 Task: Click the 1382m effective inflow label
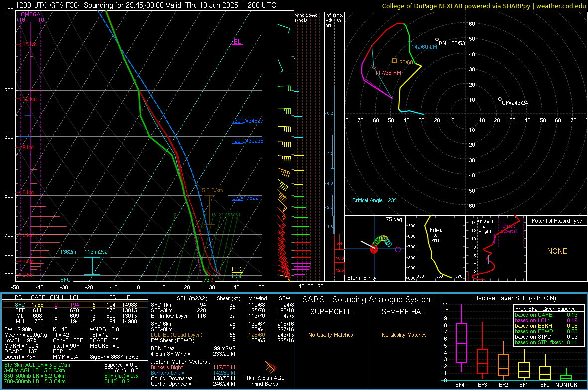tap(68, 252)
